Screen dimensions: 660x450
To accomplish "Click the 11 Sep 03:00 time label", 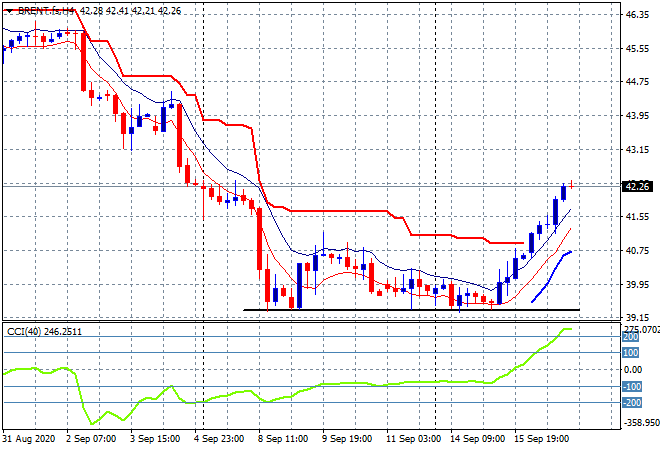I will point(413,439).
